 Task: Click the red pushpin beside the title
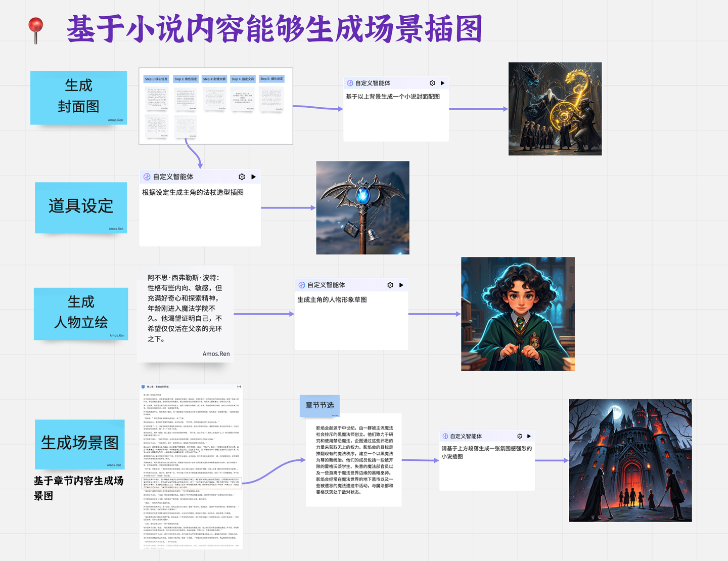pos(35,30)
